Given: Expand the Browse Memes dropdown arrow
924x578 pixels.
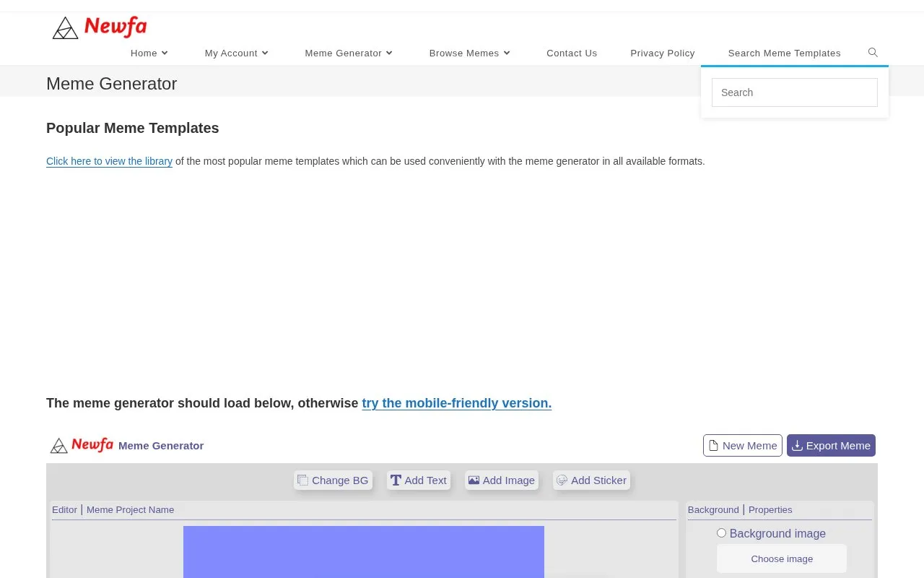Looking at the screenshot, I should [507, 53].
